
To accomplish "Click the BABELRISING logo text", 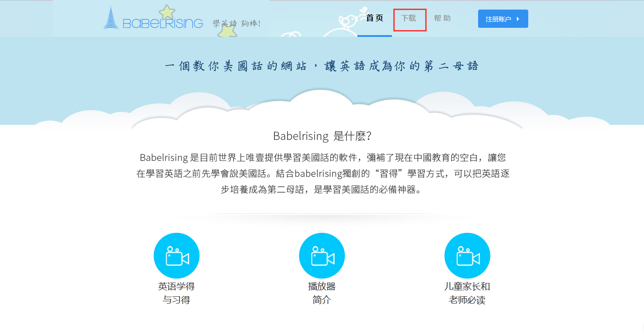I will coord(163,23).
